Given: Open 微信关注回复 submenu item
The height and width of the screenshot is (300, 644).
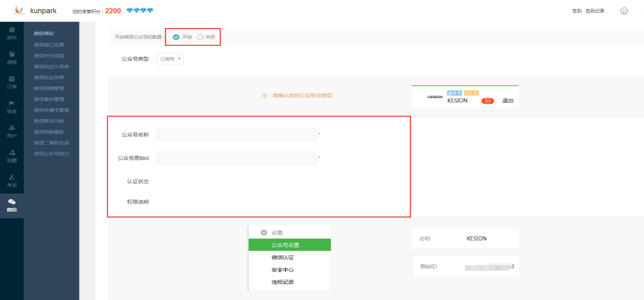Looking at the screenshot, I should (x=49, y=56).
